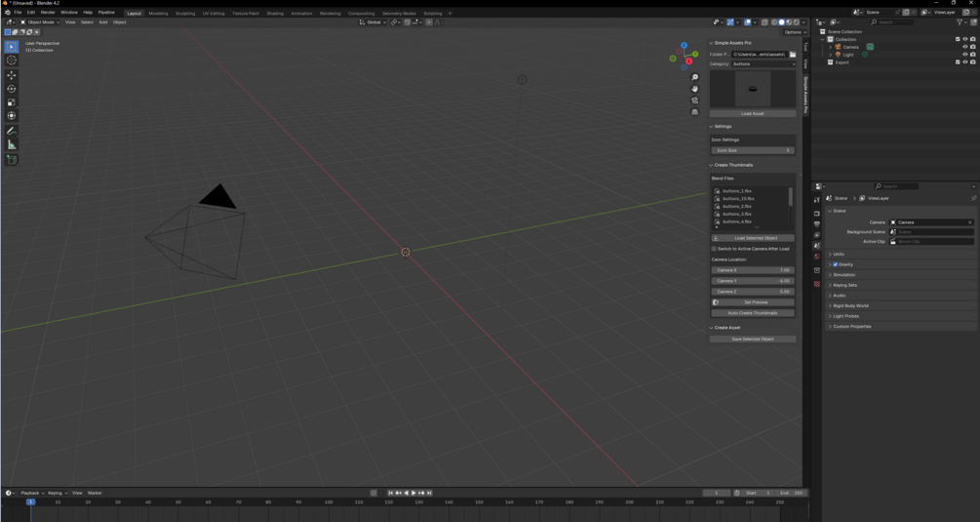Pick the Scale tool
Image resolution: width=980 pixels, height=522 pixels.
coord(12,102)
